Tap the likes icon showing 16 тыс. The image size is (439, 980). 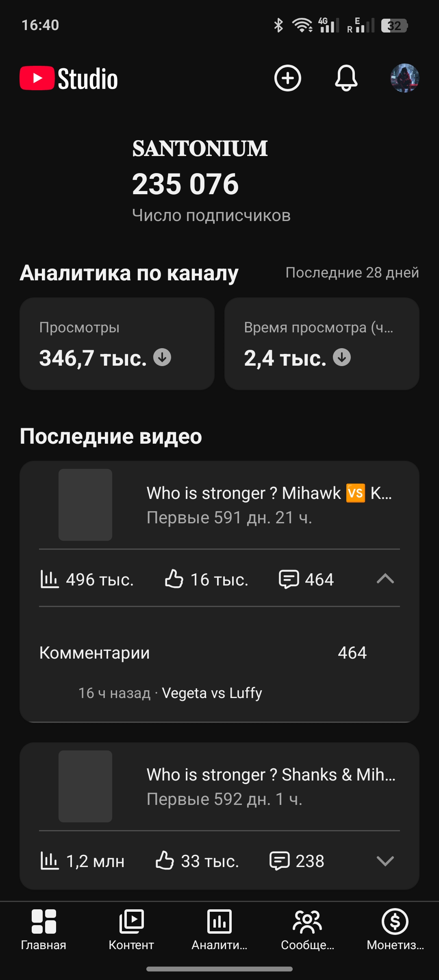pos(174,579)
